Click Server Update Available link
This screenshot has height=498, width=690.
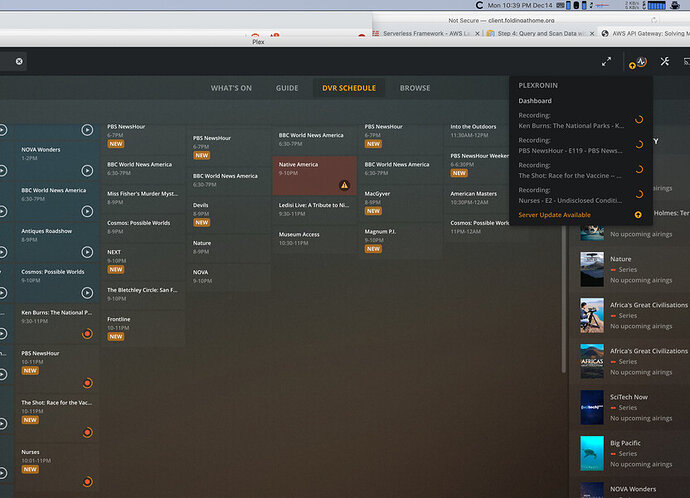[554, 215]
